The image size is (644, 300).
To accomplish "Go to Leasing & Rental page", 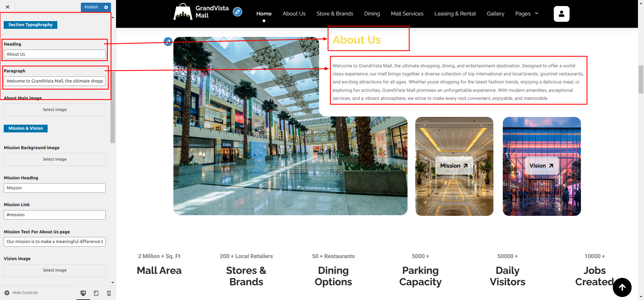I will tap(455, 14).
